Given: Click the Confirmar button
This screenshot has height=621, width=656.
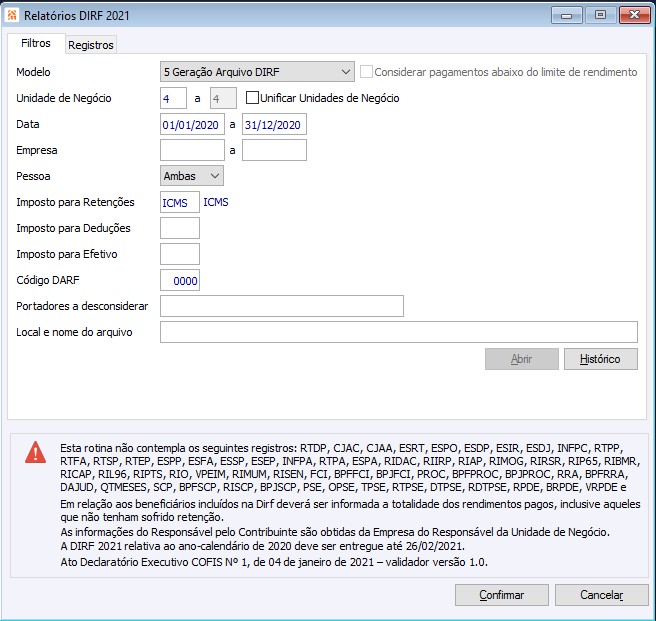Looking at the screenshot, I should [x=502, y=595].
